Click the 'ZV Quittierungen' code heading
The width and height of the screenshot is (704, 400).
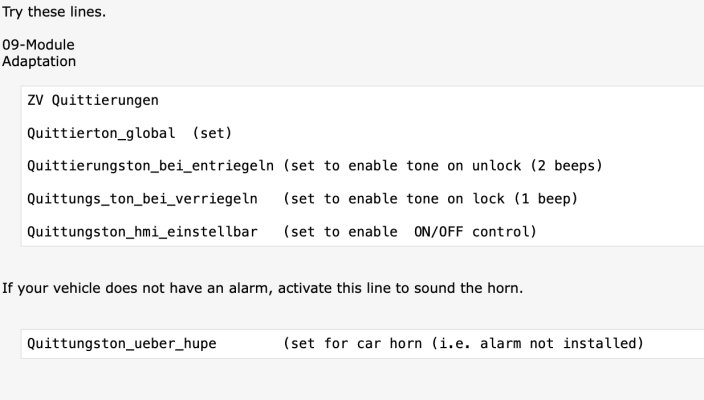(93, 100)
